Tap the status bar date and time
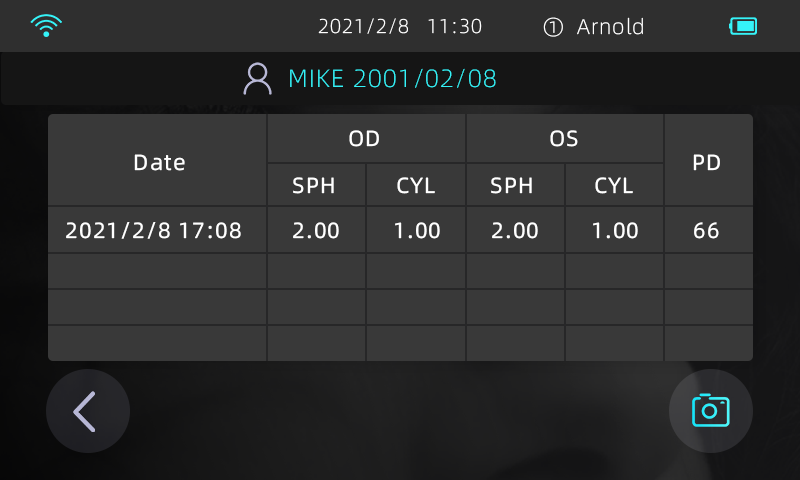Viewport: 800px width, 480px height. coord(400,27)
